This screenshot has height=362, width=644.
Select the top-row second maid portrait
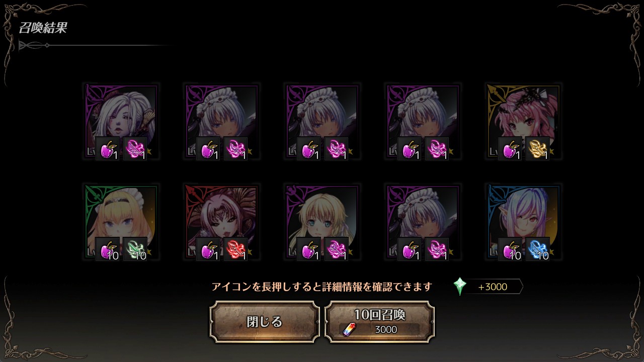[x=221, y=122]
